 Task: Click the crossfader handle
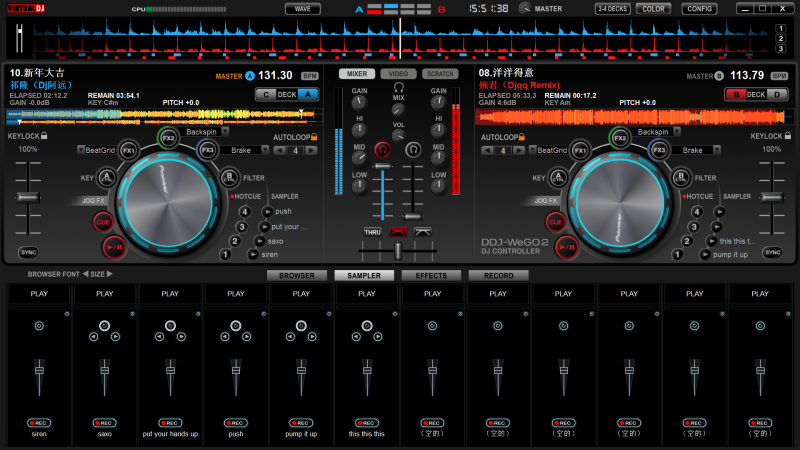click(398, 251)
